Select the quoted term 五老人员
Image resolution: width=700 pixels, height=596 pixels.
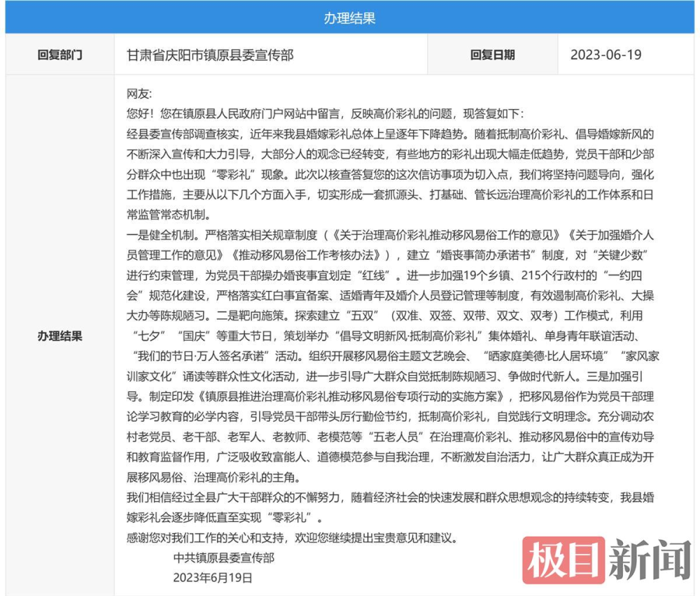[x=396, y=437]
